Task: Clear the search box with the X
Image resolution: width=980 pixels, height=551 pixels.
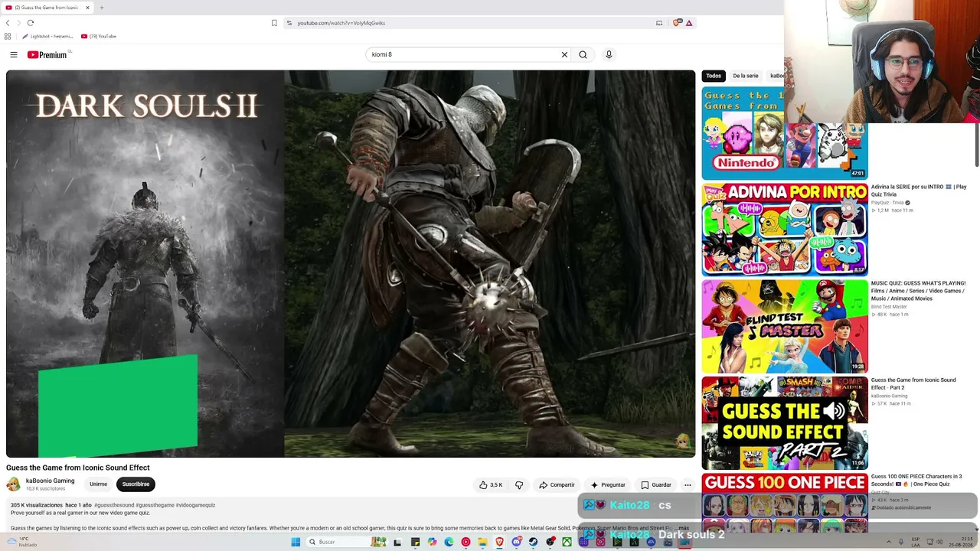Action: [564, 54]
